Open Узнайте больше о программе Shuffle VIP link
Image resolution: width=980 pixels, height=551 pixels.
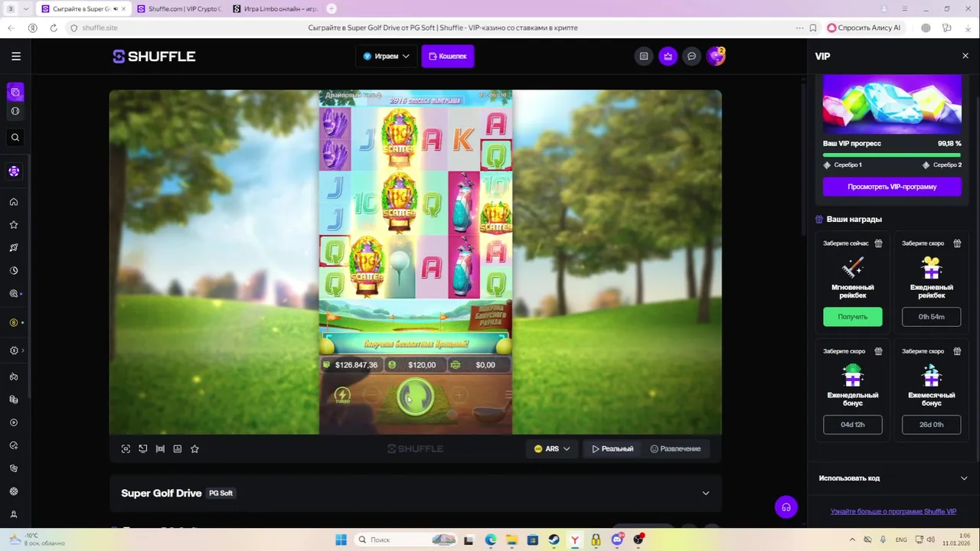pyautogui.click(x=893, y=512)
